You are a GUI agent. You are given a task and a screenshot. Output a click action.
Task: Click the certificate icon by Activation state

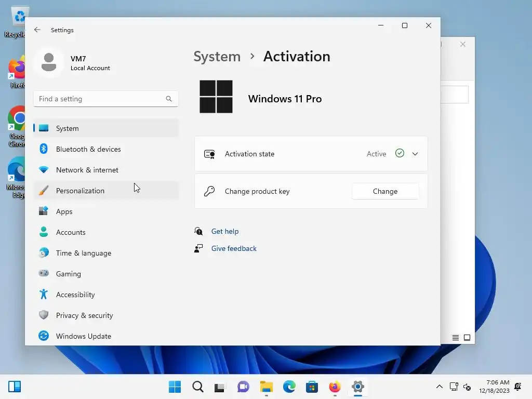tap(209, 154)
